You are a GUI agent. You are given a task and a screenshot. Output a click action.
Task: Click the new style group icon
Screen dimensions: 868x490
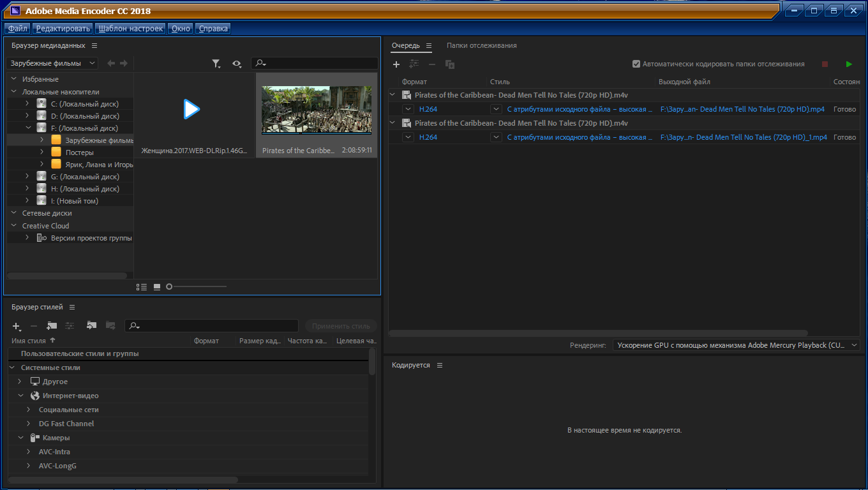point(52,325)
